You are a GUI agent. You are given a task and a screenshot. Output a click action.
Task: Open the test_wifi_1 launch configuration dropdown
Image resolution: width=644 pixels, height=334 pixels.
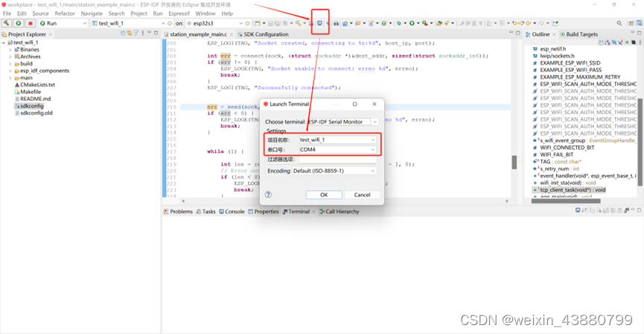(162, 23)
